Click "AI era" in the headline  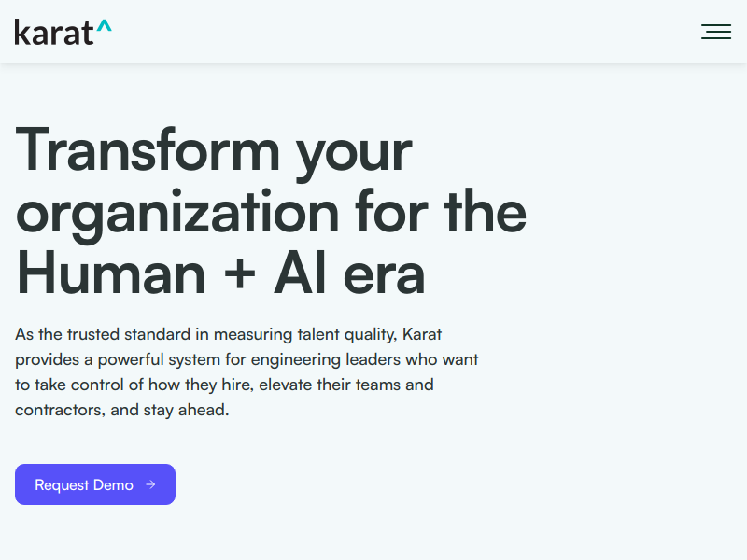pos(349,273)
